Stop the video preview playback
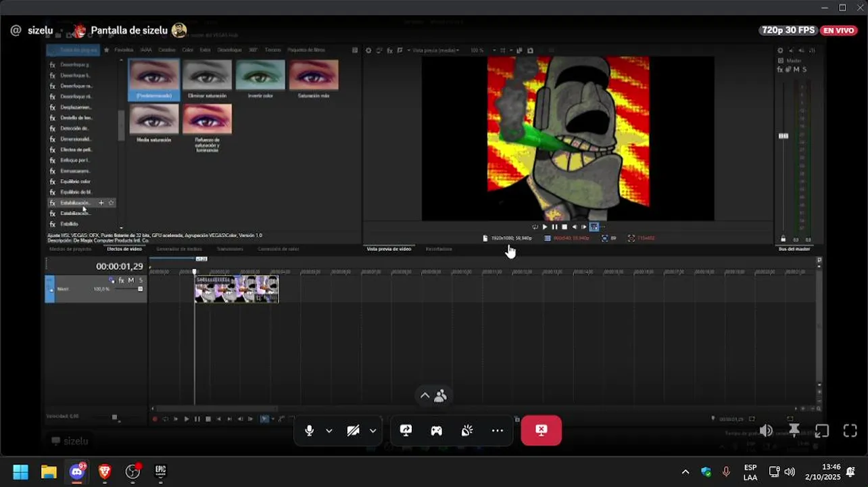This screenshot has width=868, height=487. [564, 227]
